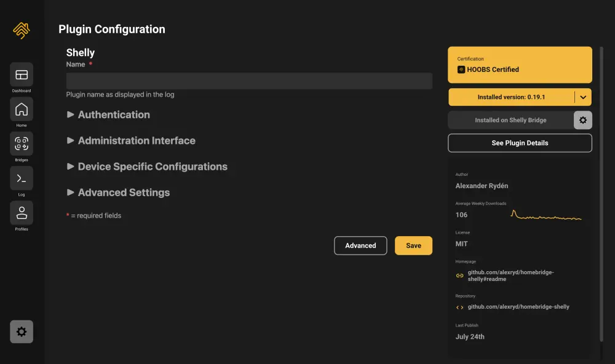Focus the plugin Name input field
This screenshot has height=364, width=615.
click(x=249, y=81)
